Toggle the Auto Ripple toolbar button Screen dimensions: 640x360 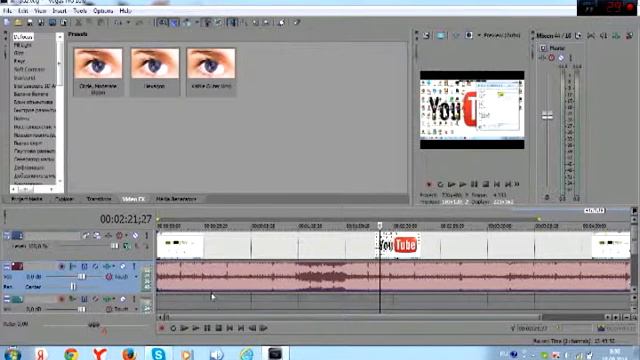(x=187, y=22)
